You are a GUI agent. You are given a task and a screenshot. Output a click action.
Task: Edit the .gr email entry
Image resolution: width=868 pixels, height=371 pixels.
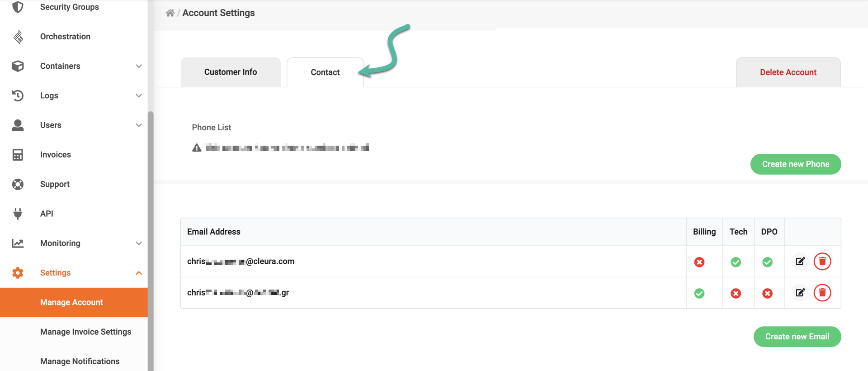pyautogui.click(x=800, y=293)
